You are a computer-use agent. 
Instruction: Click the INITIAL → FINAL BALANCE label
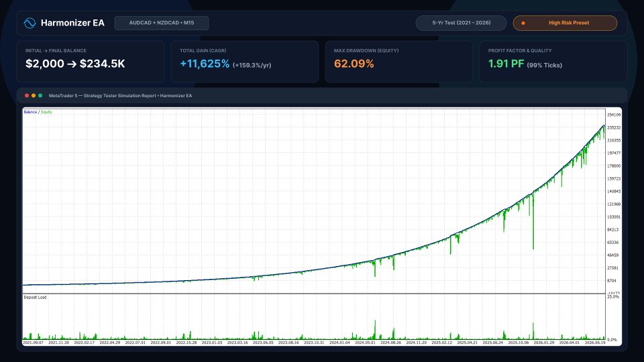(56, 50)
